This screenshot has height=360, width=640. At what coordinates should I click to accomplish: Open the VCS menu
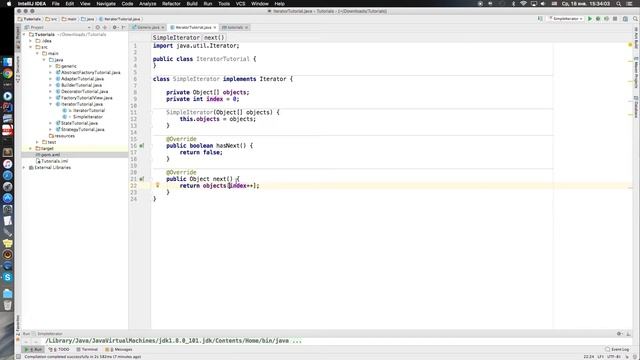[x=240, y=4]
